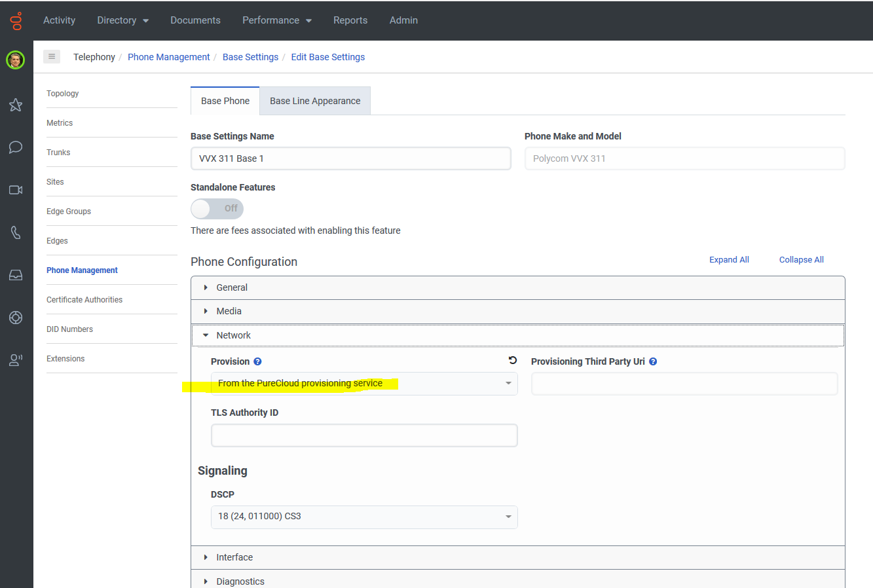Open the favorites star in the sidebar
Image resolution: width=873 pixels, height=588 pixels.
click(x=15, y=105)
